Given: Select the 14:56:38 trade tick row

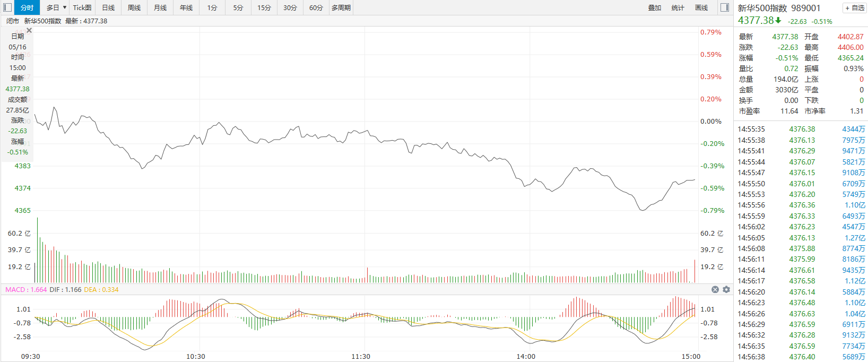Looking at the screenshot, I should pyautogui.click(x=801, y=357).
